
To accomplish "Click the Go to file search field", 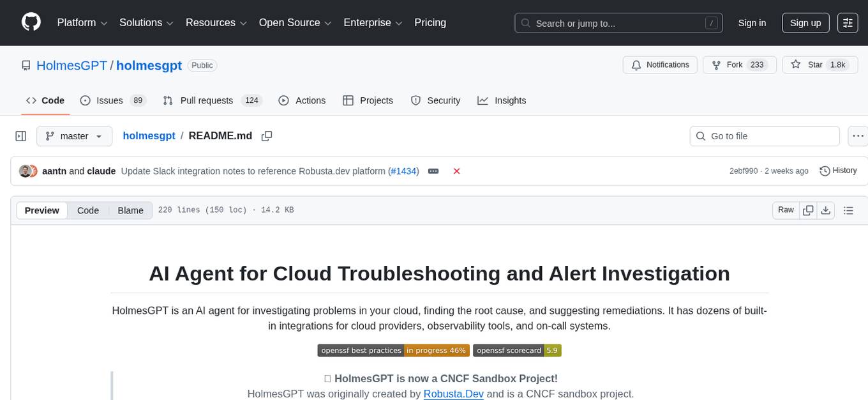I will click(x=764, y=136).
